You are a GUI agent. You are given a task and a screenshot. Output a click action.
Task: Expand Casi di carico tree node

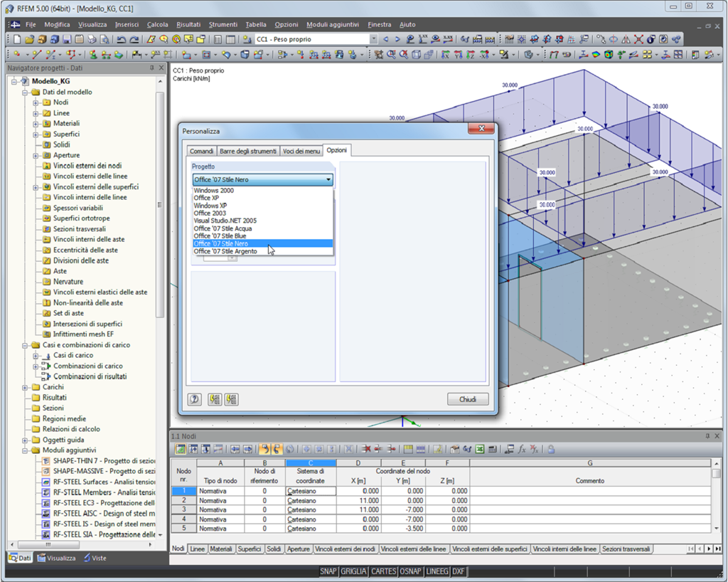(36, 356)
